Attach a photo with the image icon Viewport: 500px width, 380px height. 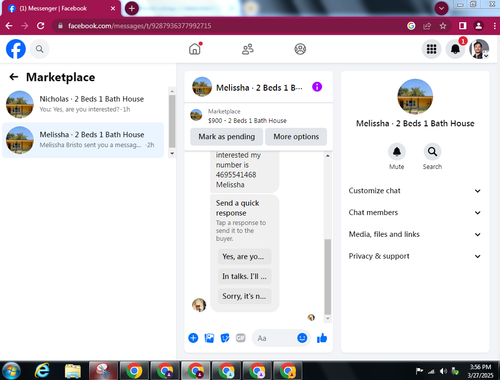209,338
